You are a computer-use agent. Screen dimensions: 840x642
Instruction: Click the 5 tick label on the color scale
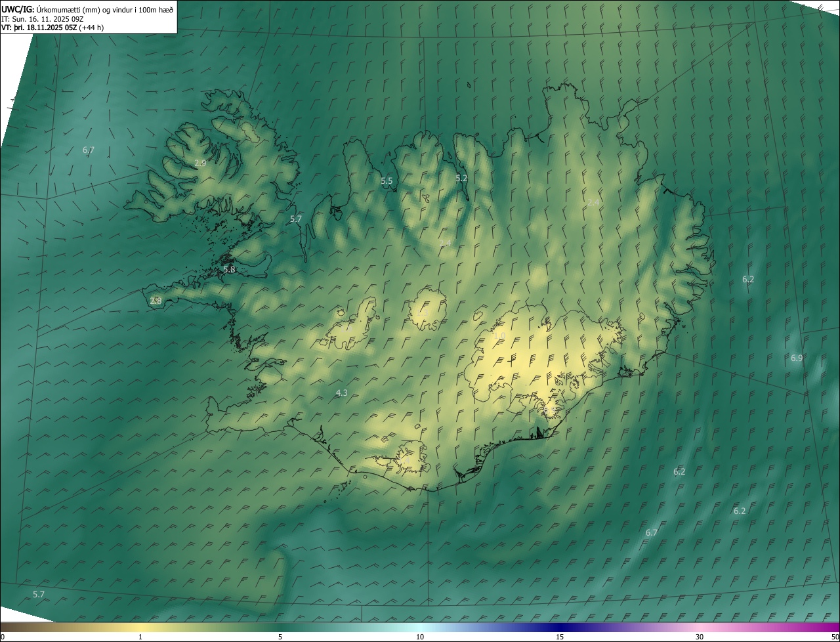[280, 637]
